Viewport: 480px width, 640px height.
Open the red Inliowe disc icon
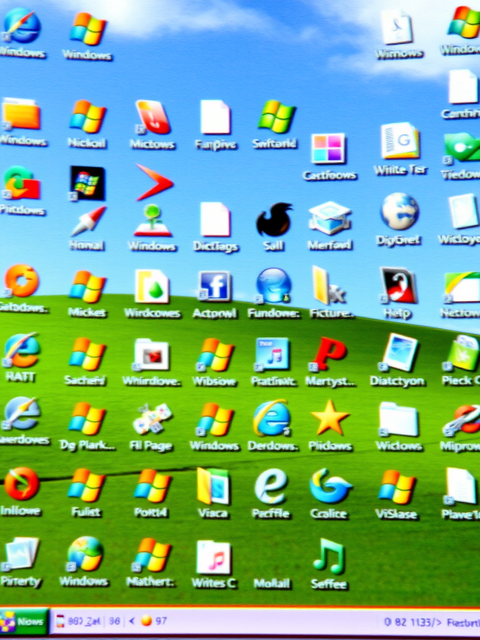click(x=21, y=484)
